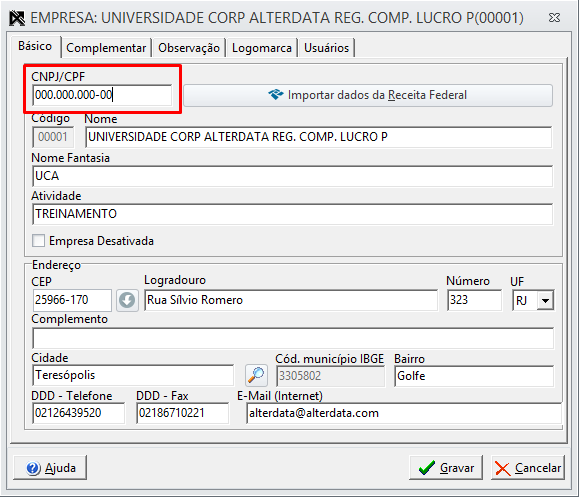Switch to the Básico tab
The image size is (579, 498).
(35, 47)
